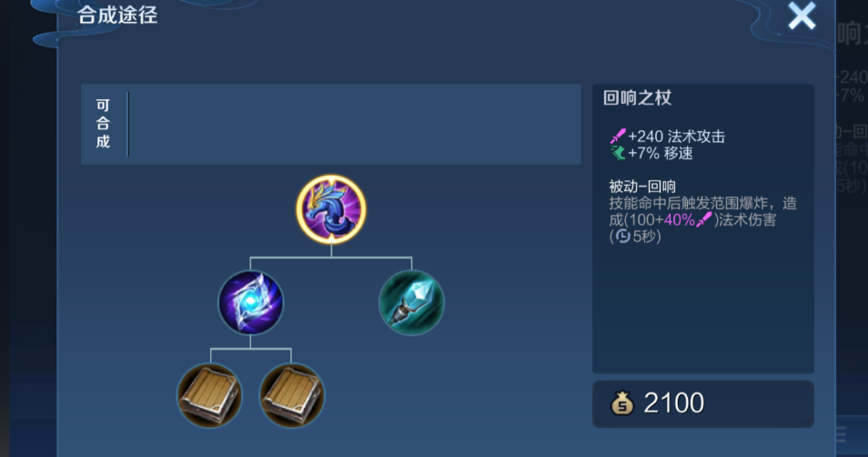Tap the cooldown clock icon beside 5秒

coord(622,237)
